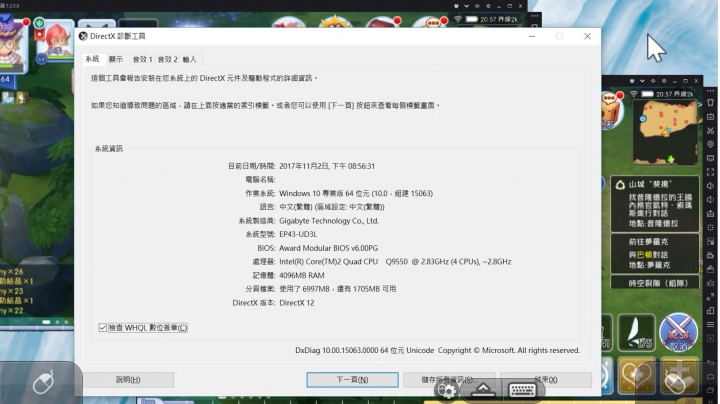Click the three-dots menu atop right sidebar

pos(710,91)
